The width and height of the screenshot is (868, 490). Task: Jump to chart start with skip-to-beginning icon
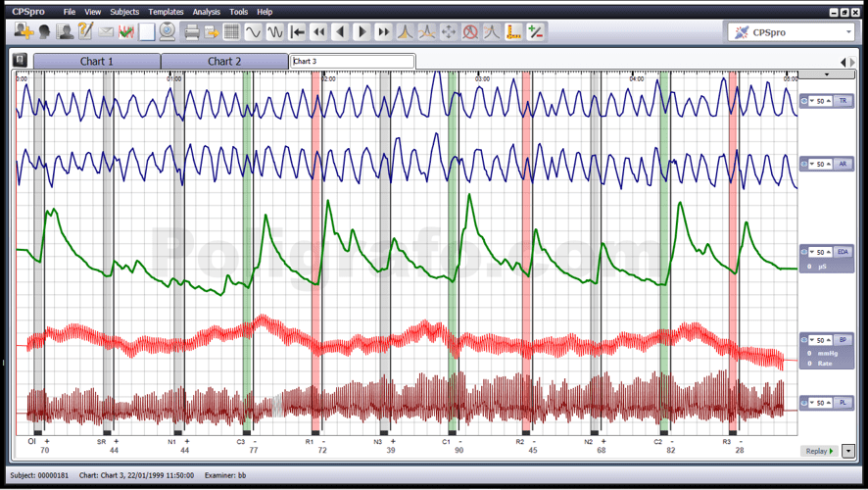click(298, 32)
